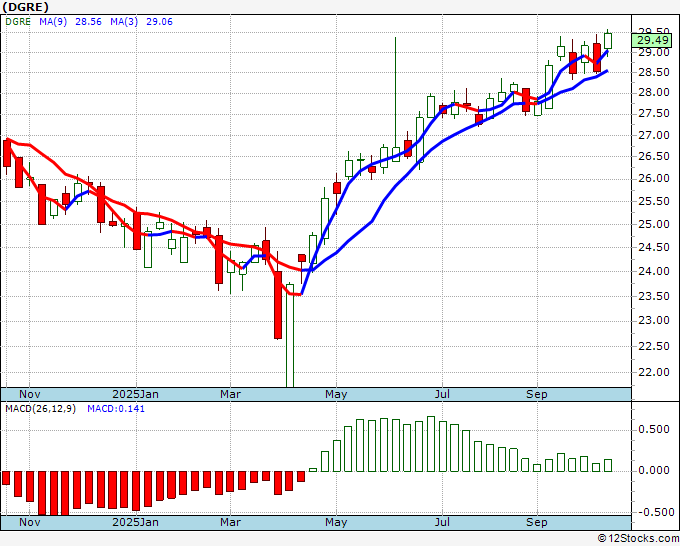Click the last green MACD histogram bar

(x=608, y=465)
